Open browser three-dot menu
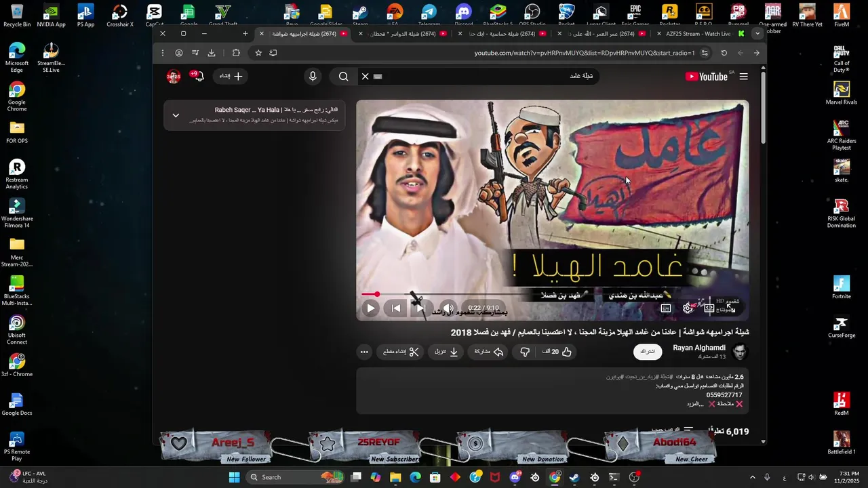This screenshot has width=868, height=488. pos(162,53)
